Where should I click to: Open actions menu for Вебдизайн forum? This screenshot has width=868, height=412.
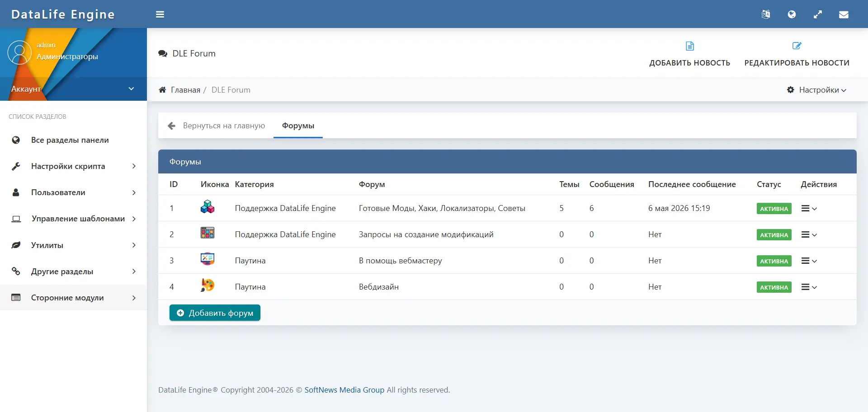click(809, 287)
